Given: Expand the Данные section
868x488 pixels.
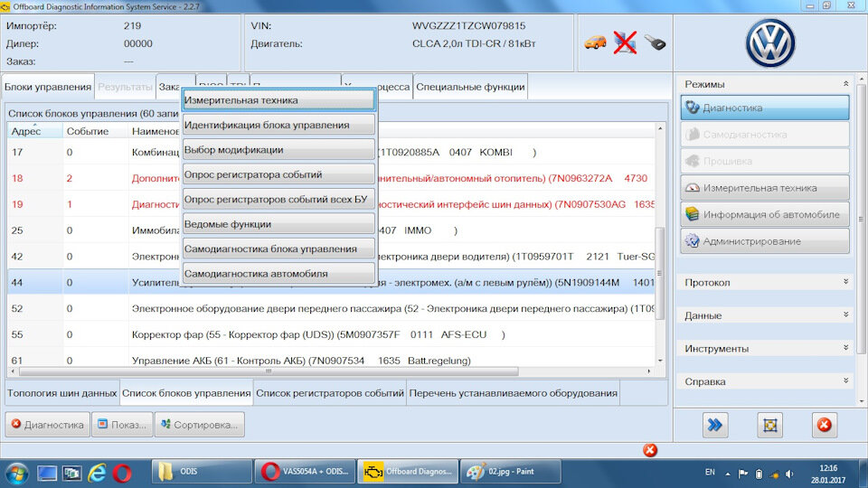Looking at the screenshot, I should (x=845, y=314).
